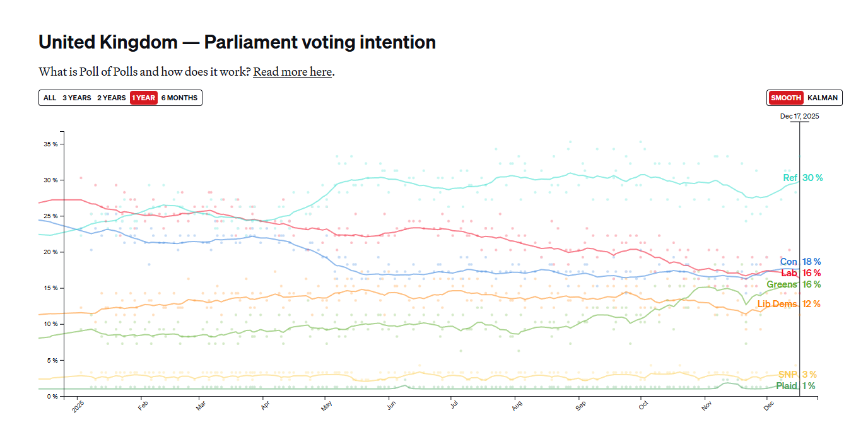Open the Read more here link
This screenshot has width=868, height=432.
click(293, 72)
